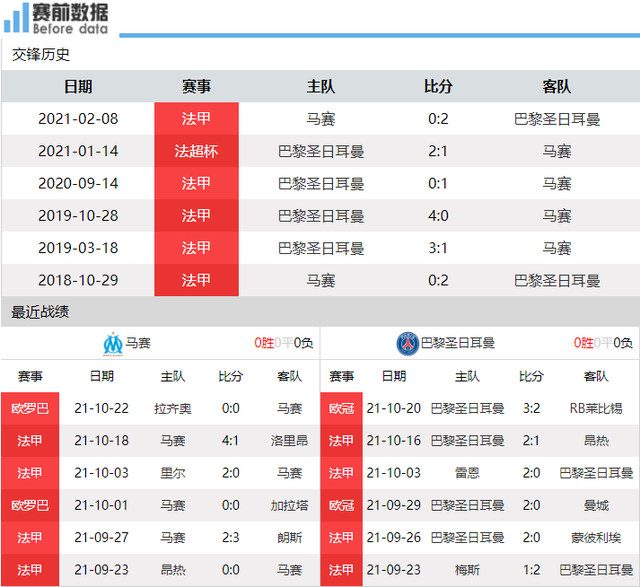Click the 巴黎圣日耳曼 team name next to its logo
640x587 pixels.
pyautogui.click(x=458, y=343)
